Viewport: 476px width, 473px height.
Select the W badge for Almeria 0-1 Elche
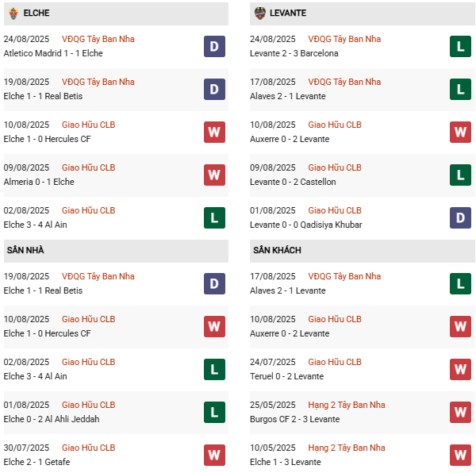tap(214, 175)
